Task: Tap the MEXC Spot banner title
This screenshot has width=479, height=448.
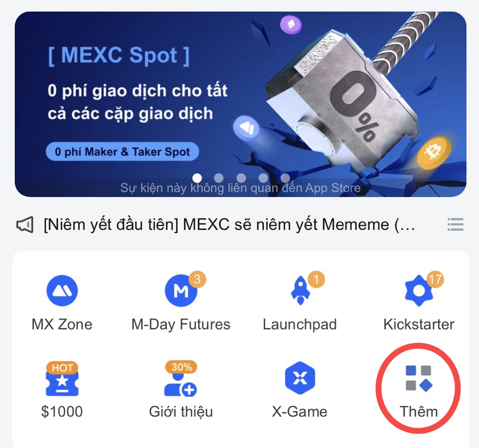Action: click(119, 55)
